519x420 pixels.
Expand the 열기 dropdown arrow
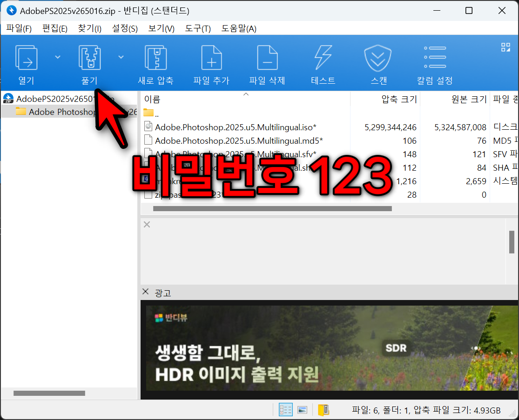(58, 57)
